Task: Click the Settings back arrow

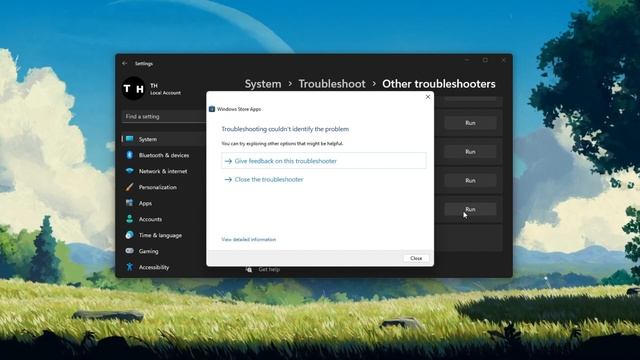Action: 125,64
